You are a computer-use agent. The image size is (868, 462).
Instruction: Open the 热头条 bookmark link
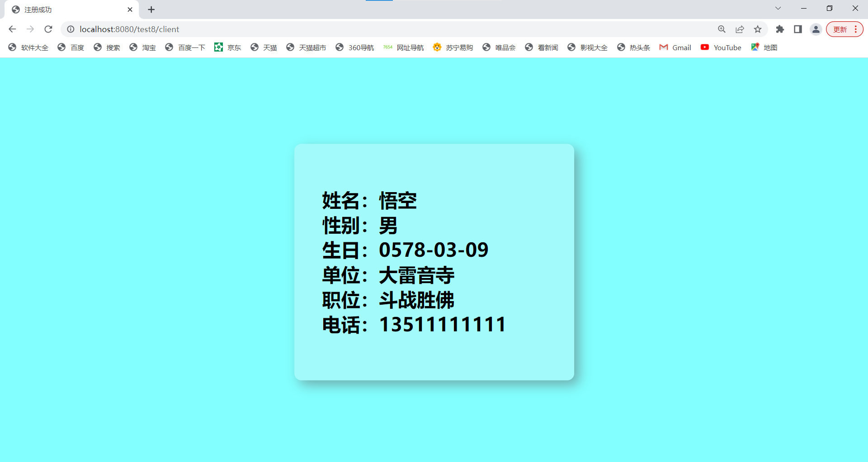click(x=633, y=47)
